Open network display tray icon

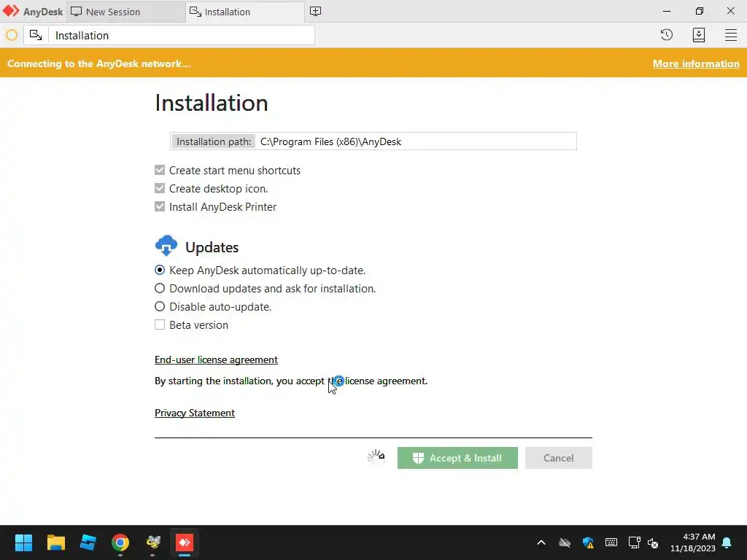point(634,542)
